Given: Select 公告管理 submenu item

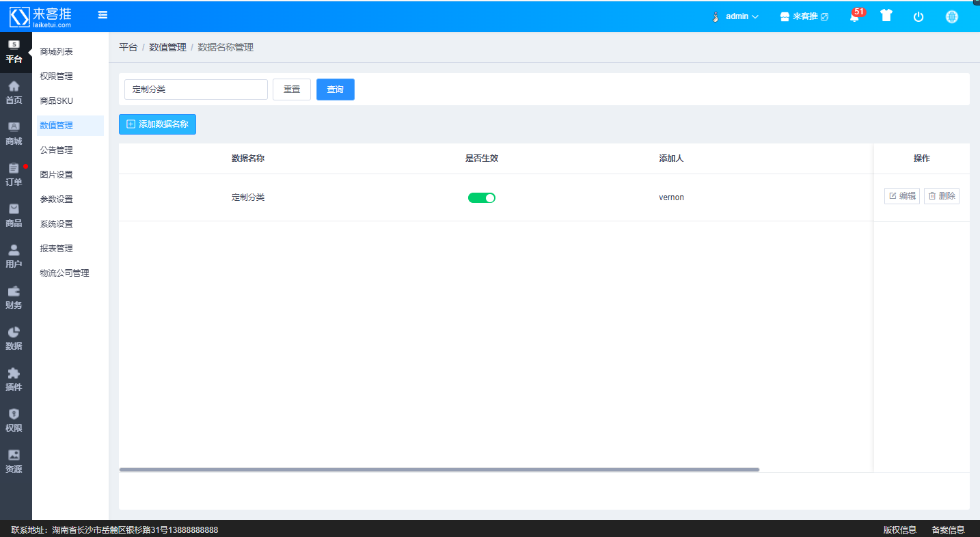Looking at the screenshot, I should click(70, 150).
